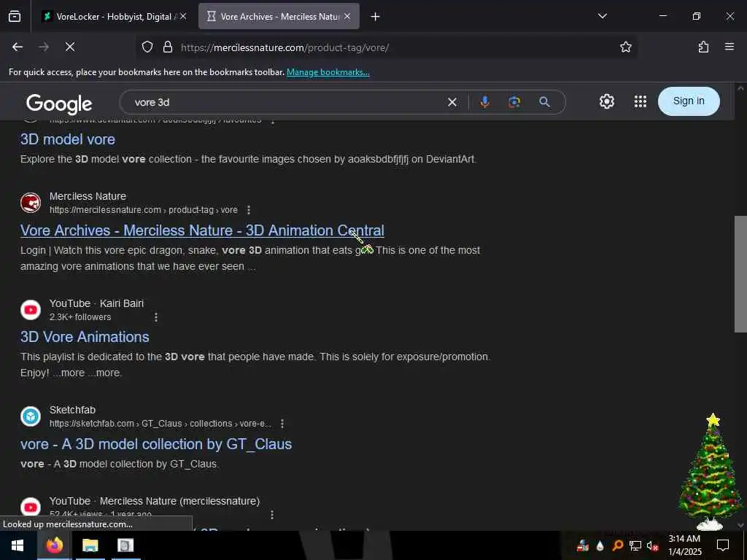Select the Vore Archives browser tab

click(279, 16)
